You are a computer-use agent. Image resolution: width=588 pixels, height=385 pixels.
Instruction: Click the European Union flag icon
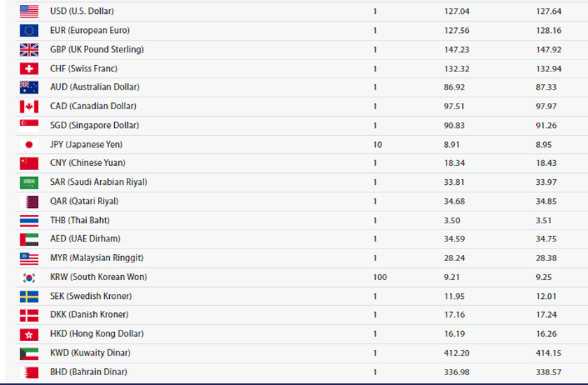coord(29,30)
